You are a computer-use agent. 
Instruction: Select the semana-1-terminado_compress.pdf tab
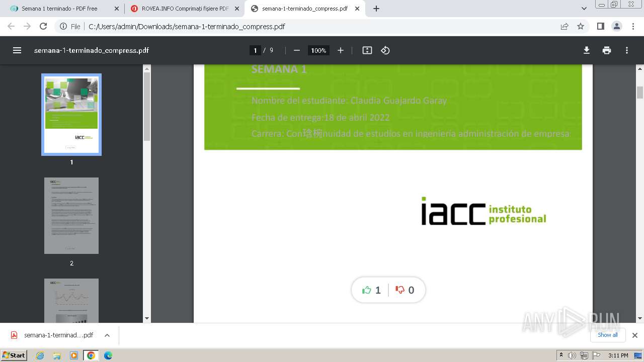click(304, 9)
